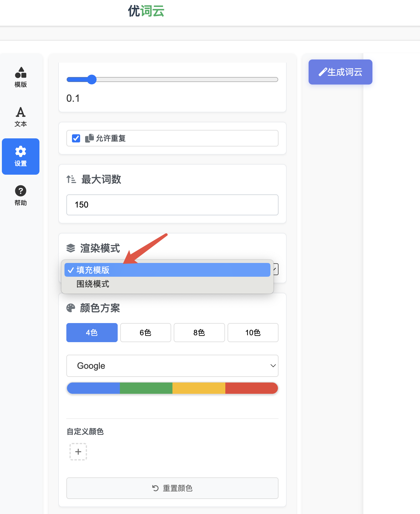Click the blue slider thumb at 0.1
Screen dimensions: 420x514
pyautogui.click(x=92, y=80)
